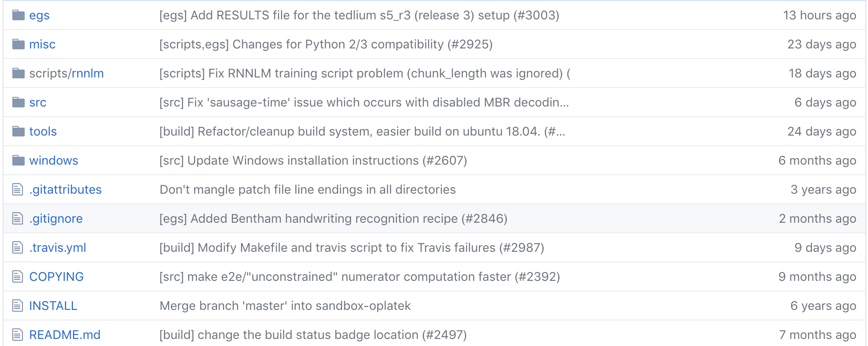Open the 'sausage-time' issue commit message
The height and width of the screenshot is (346, 868).
click(364, 103)
